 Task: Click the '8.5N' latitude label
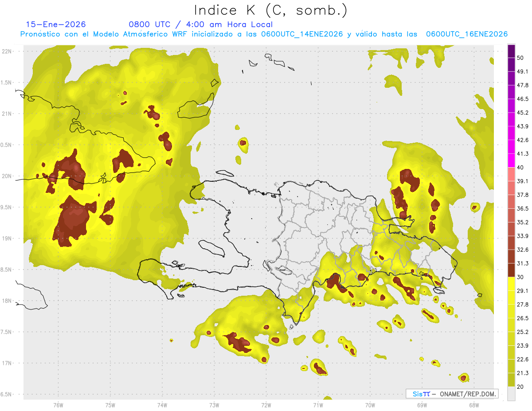click(6, 270)
